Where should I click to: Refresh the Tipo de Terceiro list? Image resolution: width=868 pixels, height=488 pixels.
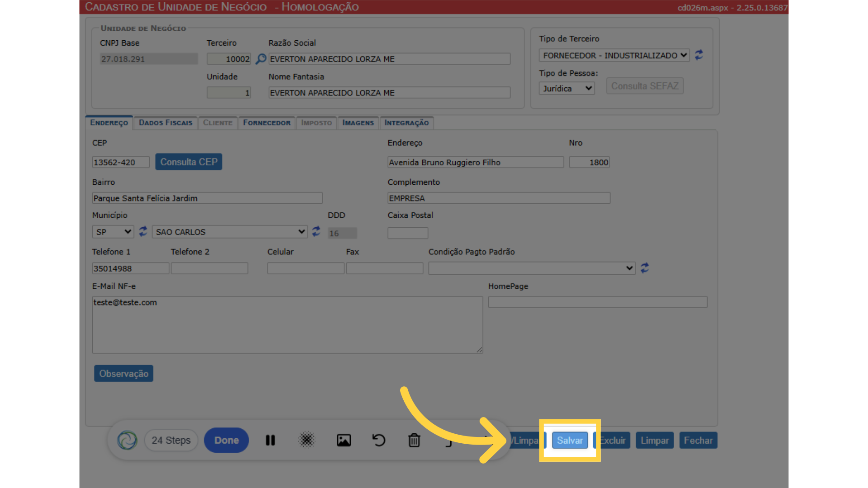pyautogui.click(x=699, y=55)
